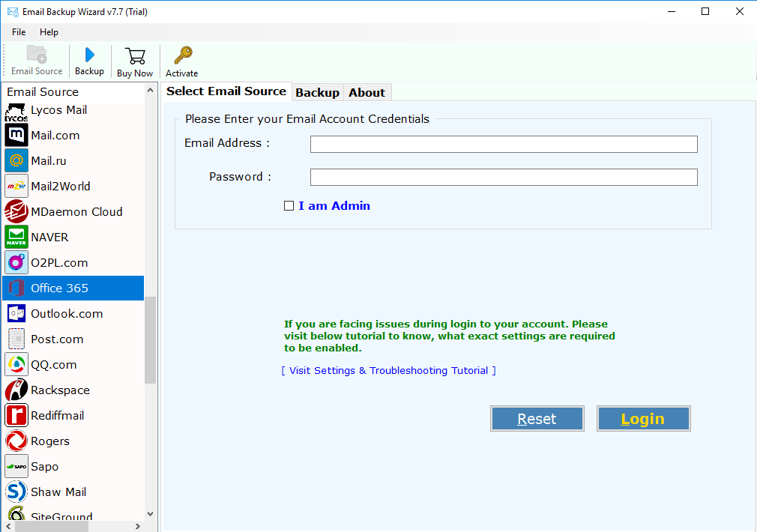The height and width of the screenshot is (532, 757).
Task: Select the Mail.com icon
Action: (16, 135)
